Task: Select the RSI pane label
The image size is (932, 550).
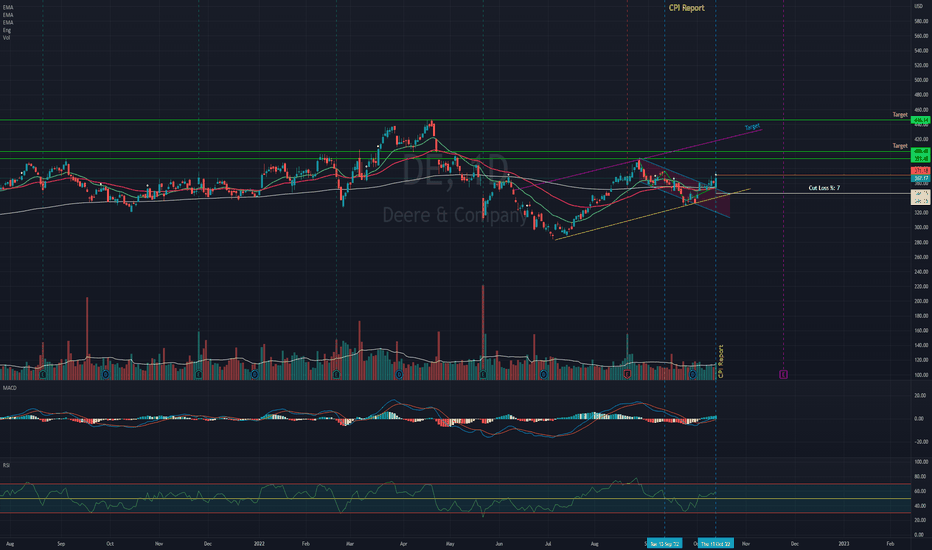Action: tap(6, 465)
